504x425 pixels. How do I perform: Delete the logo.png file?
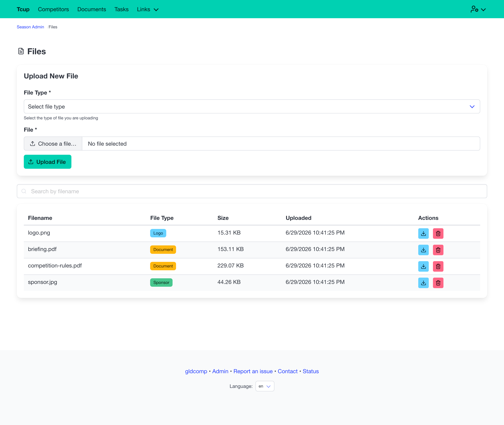click(438, 234)
